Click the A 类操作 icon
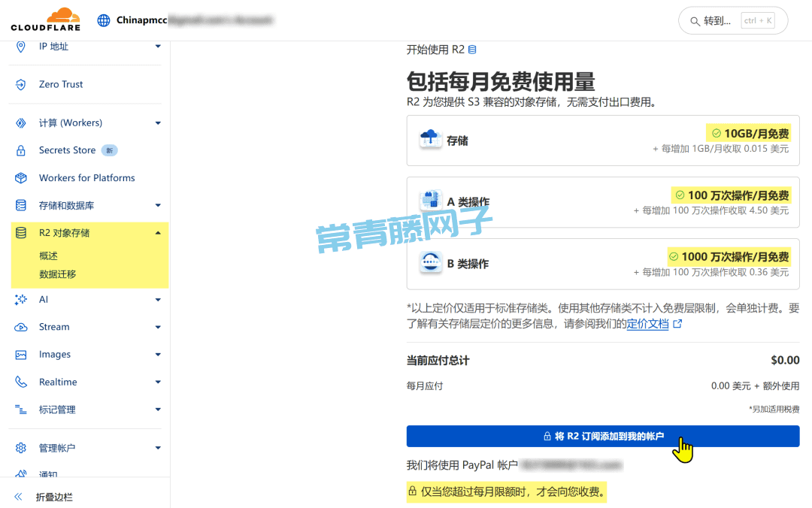 [430, 200]
